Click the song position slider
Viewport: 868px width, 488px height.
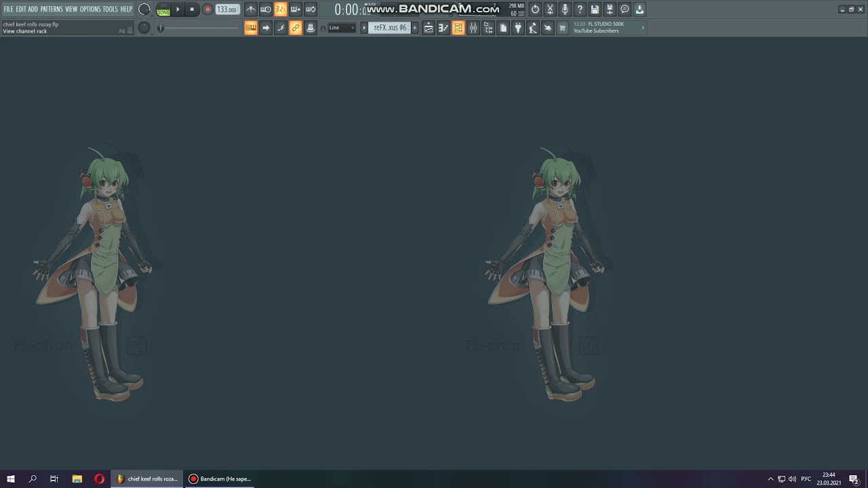[198, 28]
